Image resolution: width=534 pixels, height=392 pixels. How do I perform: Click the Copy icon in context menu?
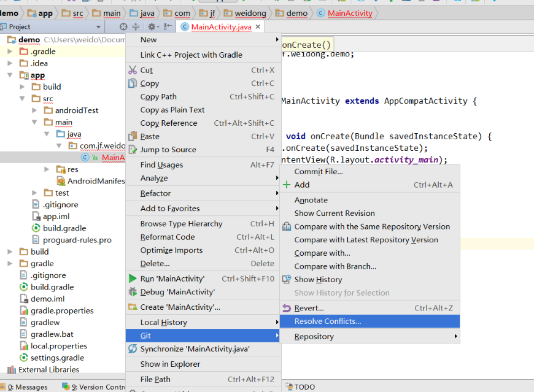click(133, 83)
